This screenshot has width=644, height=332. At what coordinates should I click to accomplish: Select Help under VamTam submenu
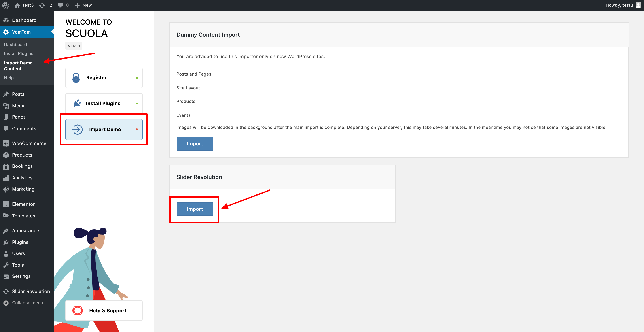(x=9, y=78)
